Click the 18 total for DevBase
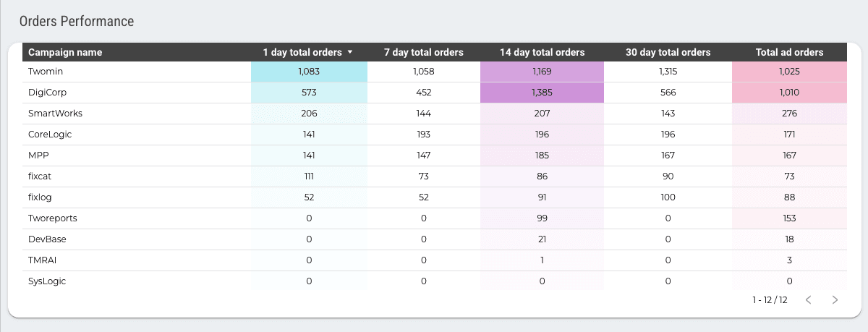This screenshot has height=332, width=868. [789, 239]
